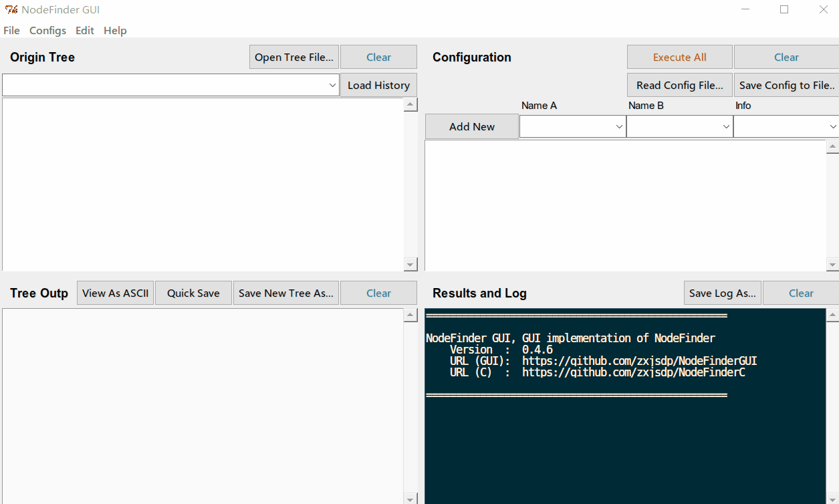Image resolution: width=839 pixels, height=504 pixels.
Task: Click Tree Output scrollbar down arrow
Action: click(410, 499)
